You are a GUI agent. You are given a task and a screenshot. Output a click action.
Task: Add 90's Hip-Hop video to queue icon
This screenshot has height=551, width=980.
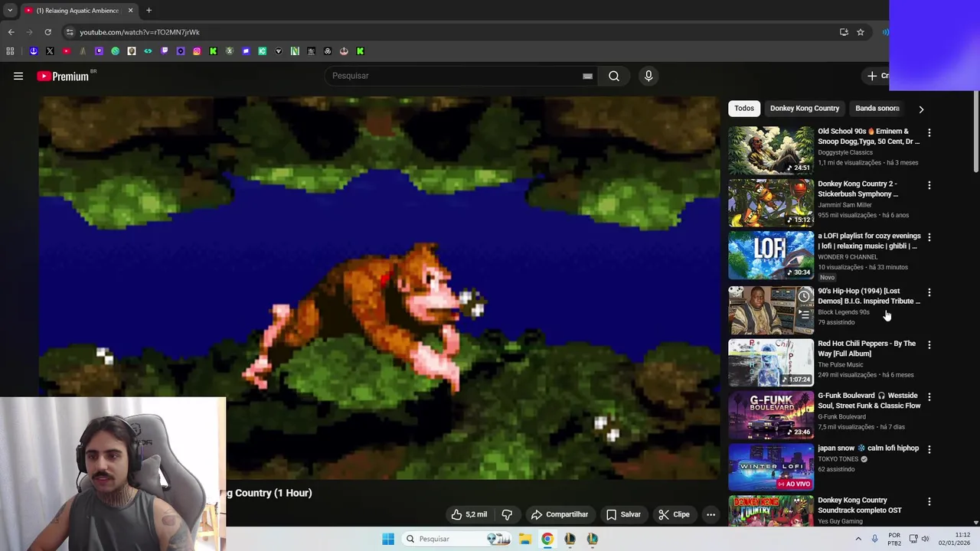coord(804,314)
